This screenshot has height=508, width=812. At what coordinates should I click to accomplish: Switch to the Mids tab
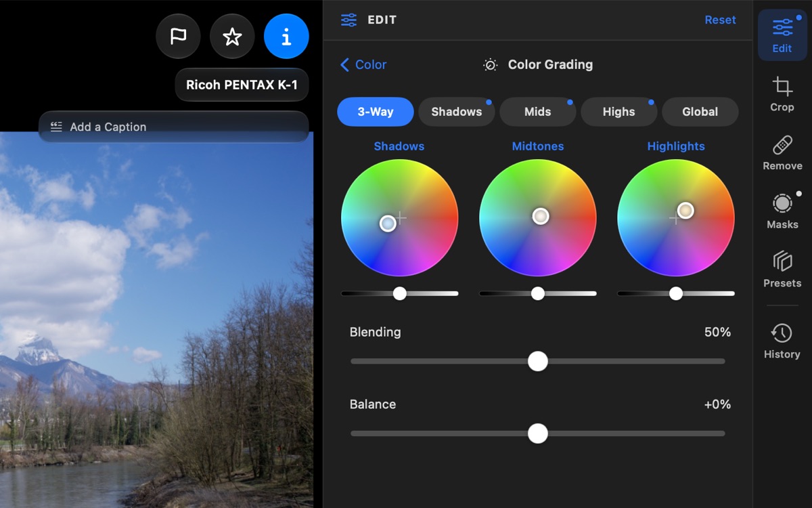pos(538,112)
